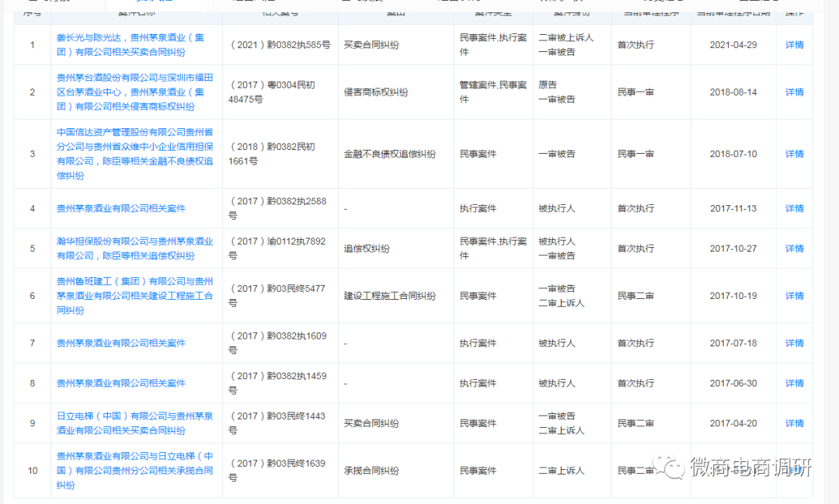Select cause cell 金融不良债权追偿纠纷
839x504 pixels.
click(x=389, y=154)
